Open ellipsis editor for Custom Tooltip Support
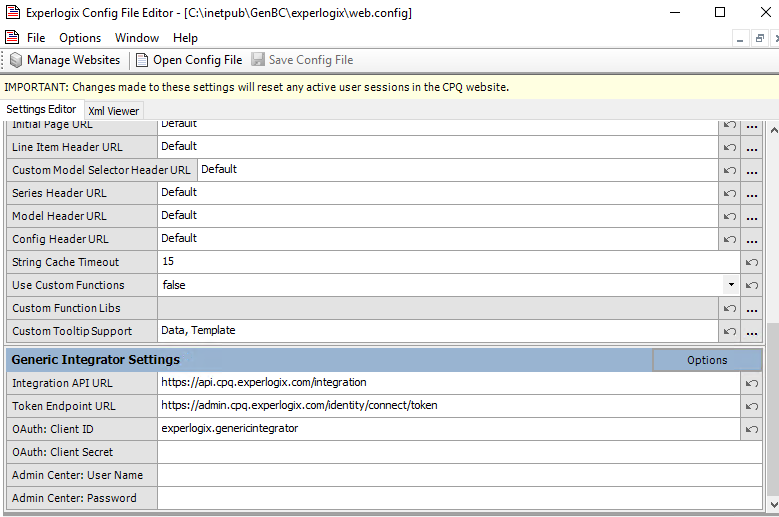 coord(752,331)
